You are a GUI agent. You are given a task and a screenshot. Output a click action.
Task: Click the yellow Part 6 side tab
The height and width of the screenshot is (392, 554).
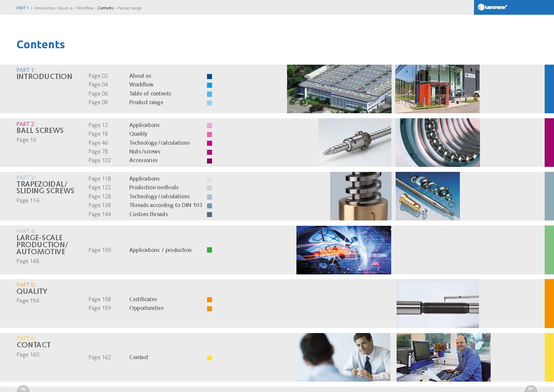tap(549, 357)
